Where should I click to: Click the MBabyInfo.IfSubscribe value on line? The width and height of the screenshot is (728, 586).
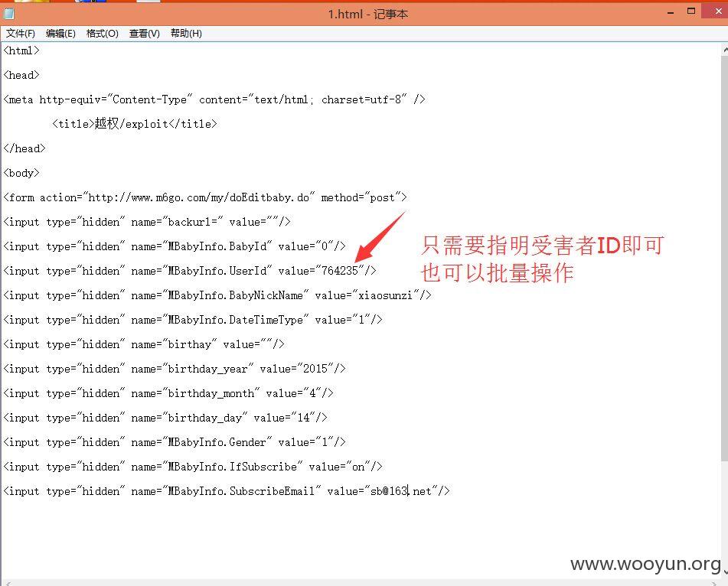(193, 467)
